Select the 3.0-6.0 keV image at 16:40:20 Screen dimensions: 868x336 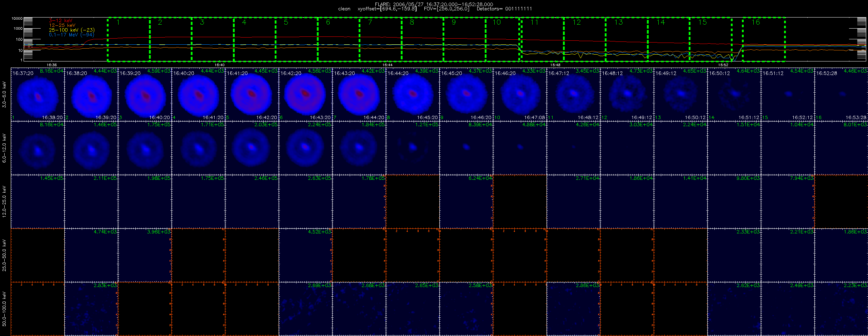[198, 94]
